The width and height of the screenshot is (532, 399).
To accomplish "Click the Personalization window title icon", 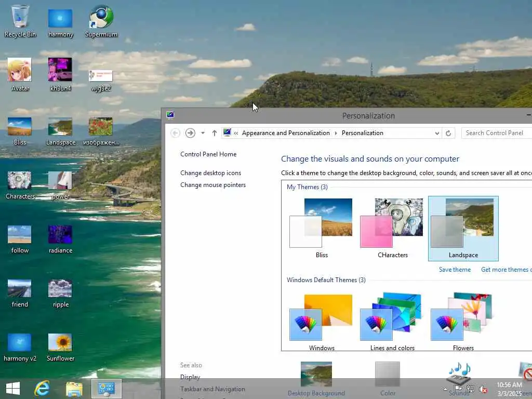I will 170,115.
